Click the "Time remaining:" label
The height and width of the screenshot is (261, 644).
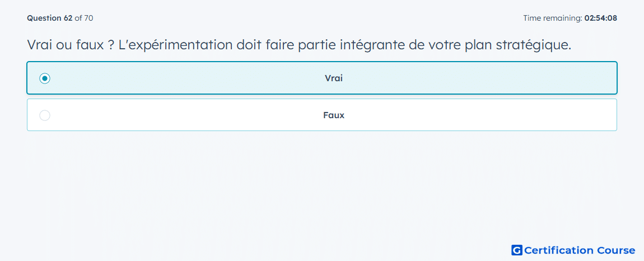click(552, 18)
